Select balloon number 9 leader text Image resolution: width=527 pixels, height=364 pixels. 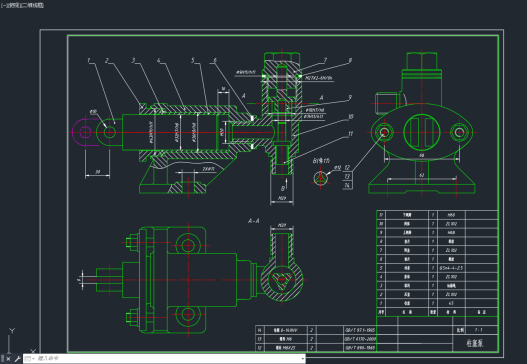pos(350,97)
